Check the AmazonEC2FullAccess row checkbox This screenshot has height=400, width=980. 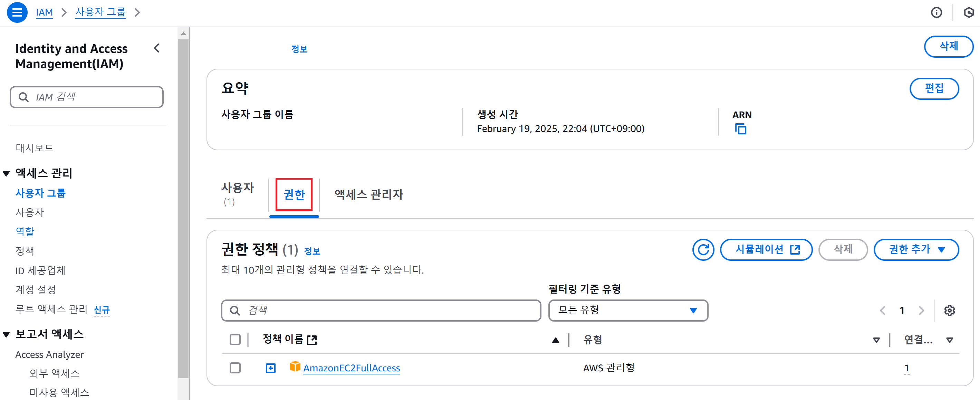(x=235, y=368)
